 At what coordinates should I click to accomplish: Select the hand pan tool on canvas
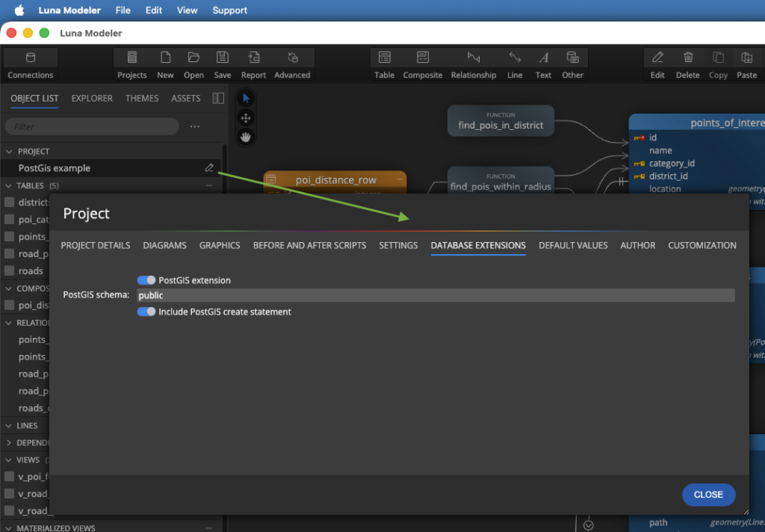246,137
